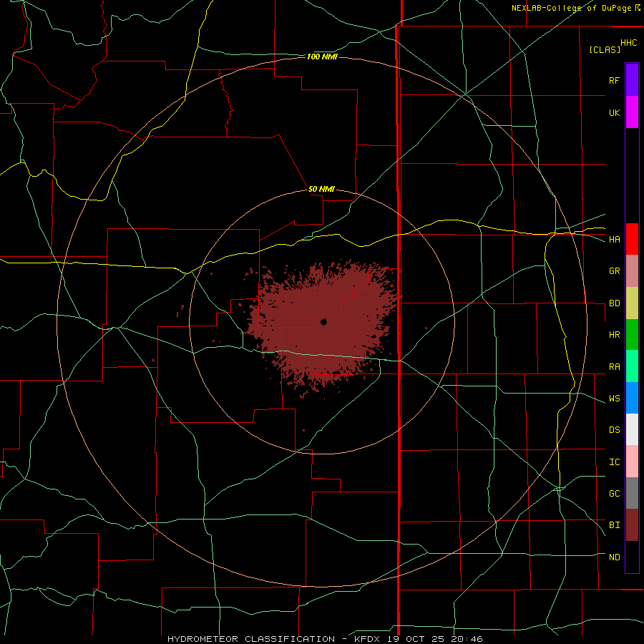The height and width of the screenshot is (644, 644).
Task: Select the BI dark red swatch
Action: pyautogui.click(x=632, y=525)
